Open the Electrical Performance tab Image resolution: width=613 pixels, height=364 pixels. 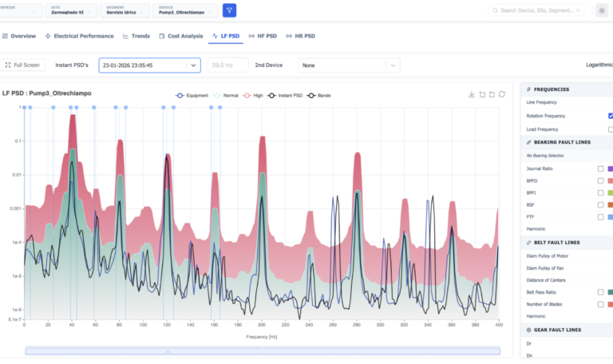click(x=79, y=36)
